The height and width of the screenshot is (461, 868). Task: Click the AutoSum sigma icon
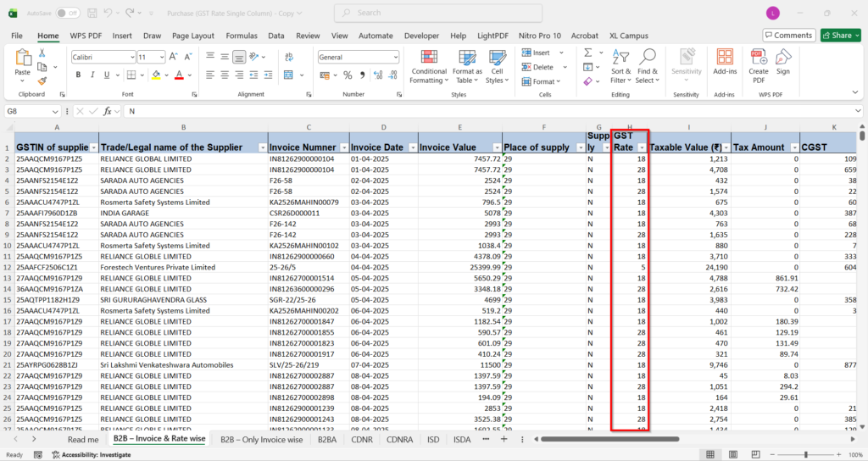pyautogui.click(x=588, y=53)
